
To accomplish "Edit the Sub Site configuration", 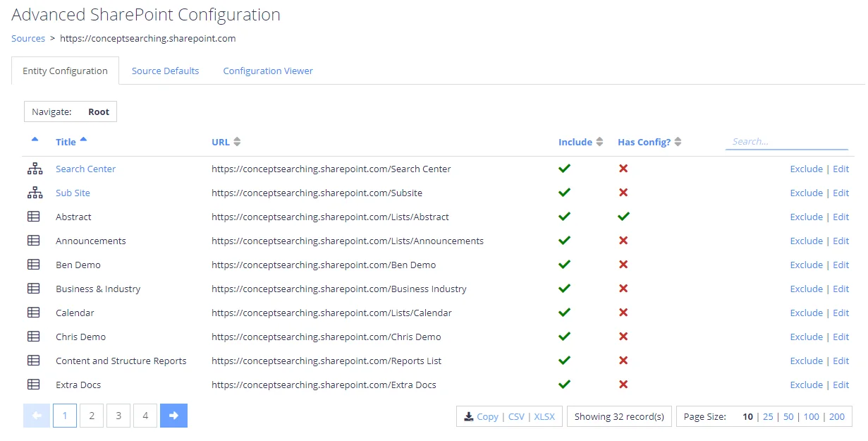I will (841, 193).
